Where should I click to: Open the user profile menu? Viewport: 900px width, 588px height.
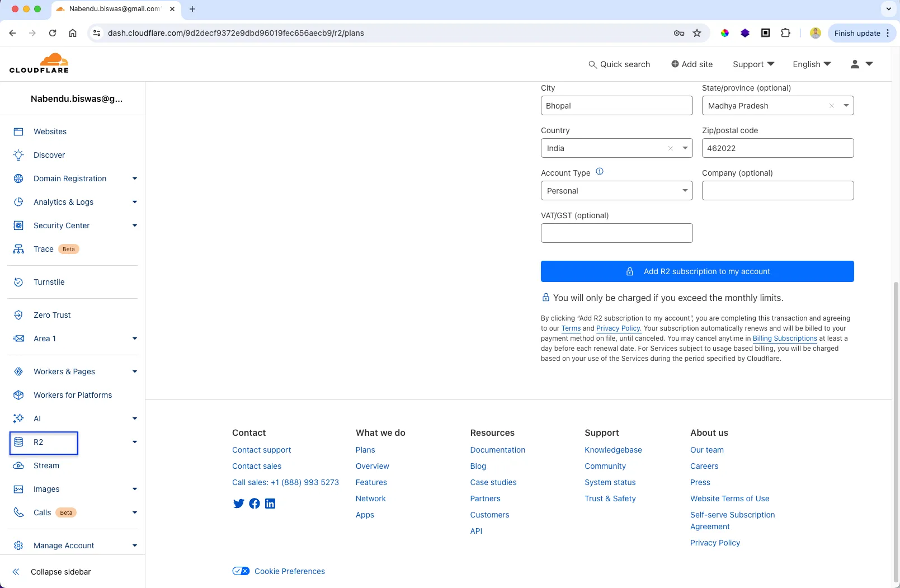click(x=861, y=64)
